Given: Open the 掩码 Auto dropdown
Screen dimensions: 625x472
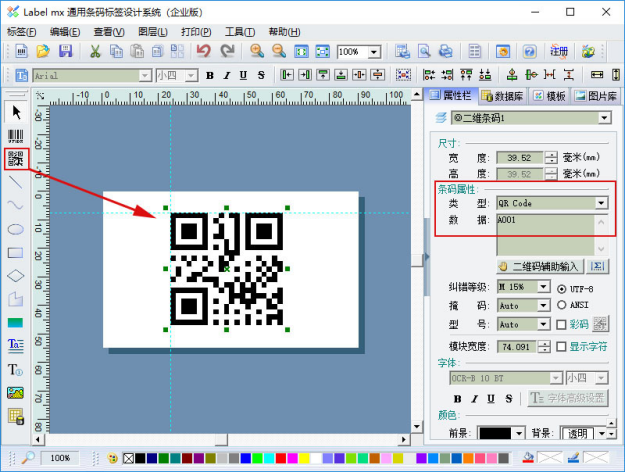Looking at the screenshot, I should [543, 306].
